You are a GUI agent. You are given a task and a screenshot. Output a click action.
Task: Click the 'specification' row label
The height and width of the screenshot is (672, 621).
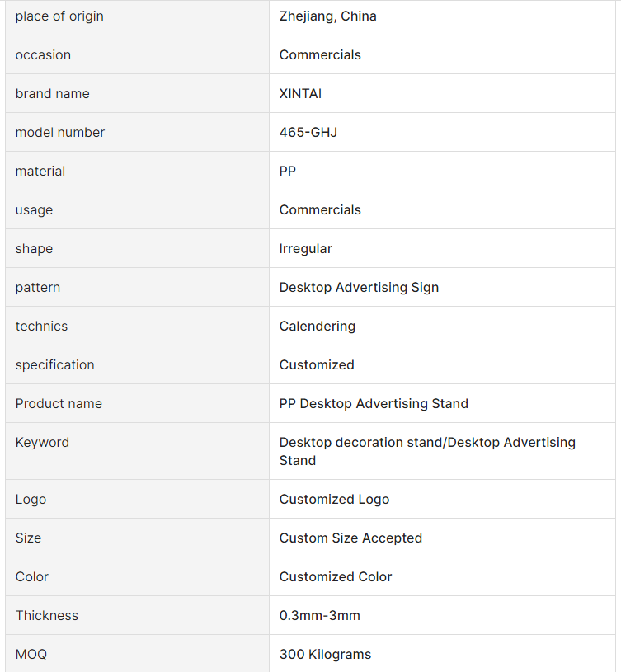pos(54,365)
